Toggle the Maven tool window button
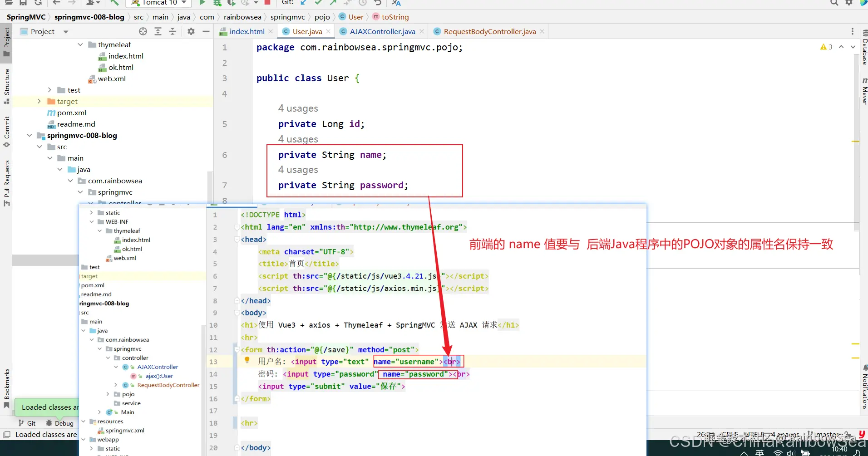The image size is (868, 456). point(864,92)
